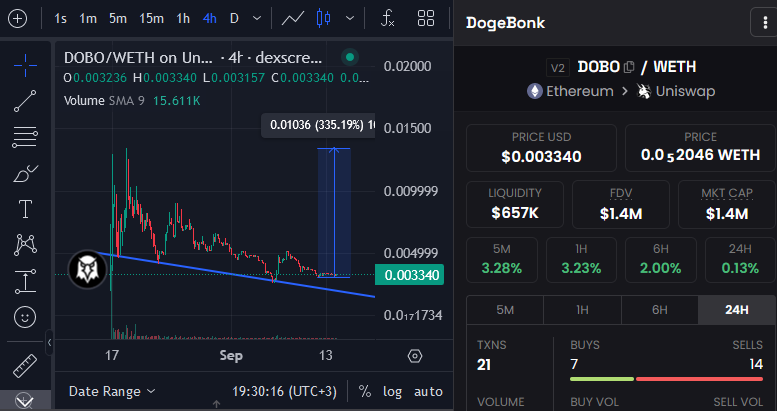The width and height of the screenshot is (777, 411).
Task: Expand chart style options dropdown
Action: (350, 19)
